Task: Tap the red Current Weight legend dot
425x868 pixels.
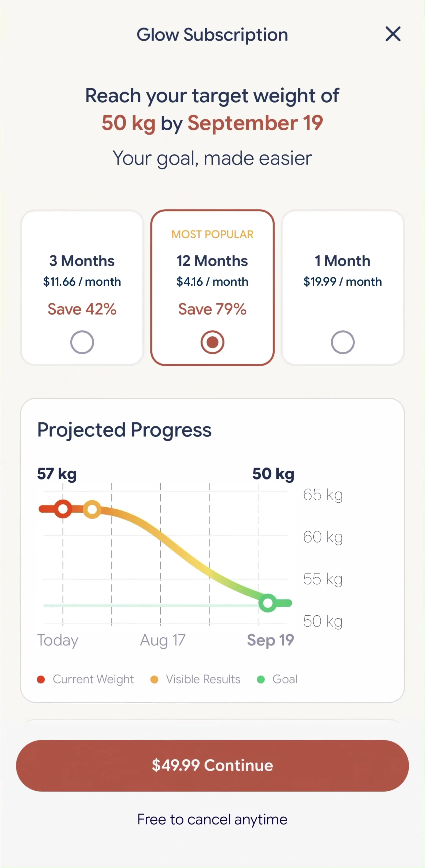Action: [x=41, y=679]
